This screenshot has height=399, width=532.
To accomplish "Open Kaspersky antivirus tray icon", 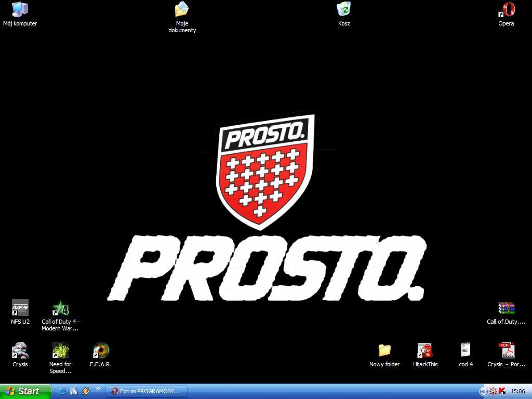I will coord(502,391).
